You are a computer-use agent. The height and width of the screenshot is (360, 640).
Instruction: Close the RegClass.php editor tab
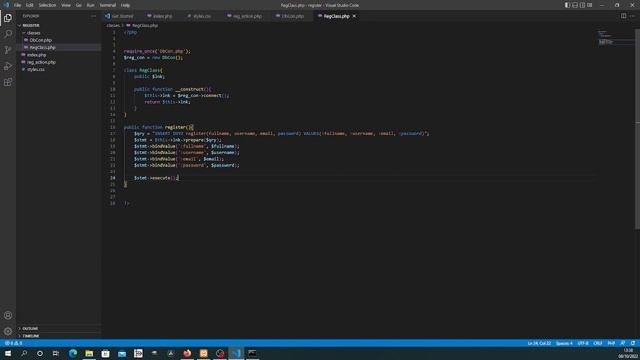(354, 16)
